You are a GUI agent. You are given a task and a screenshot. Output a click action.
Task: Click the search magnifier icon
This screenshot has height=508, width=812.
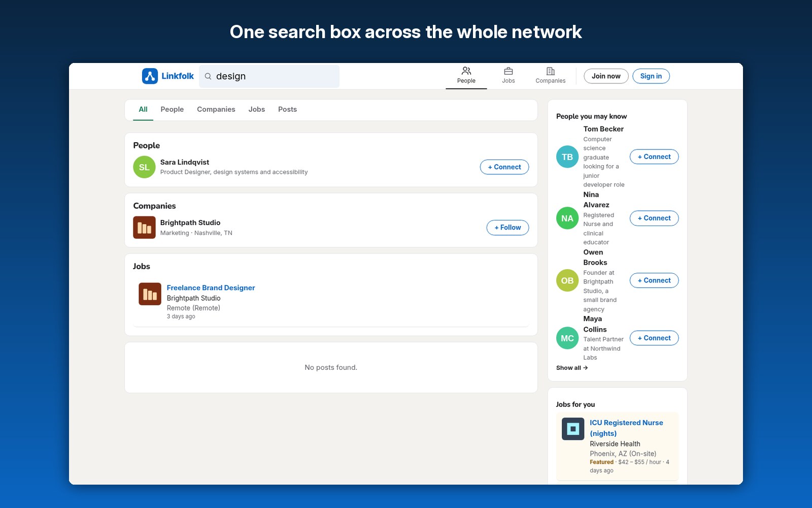pos(208,76)
